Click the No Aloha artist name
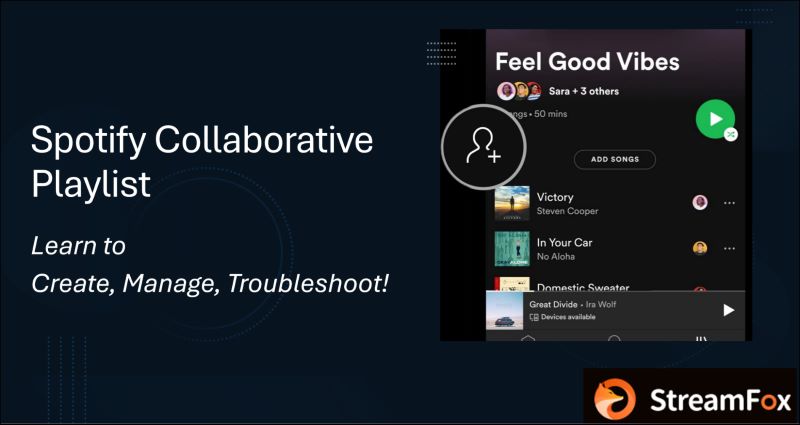This screenshot has width=800, height=425. click(556, 257)
